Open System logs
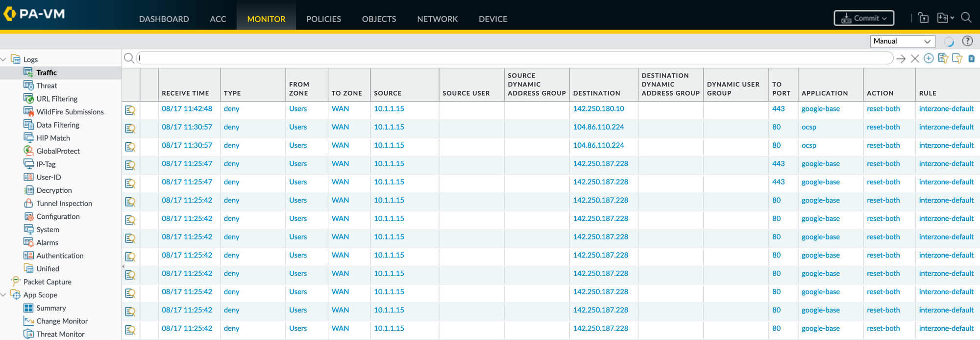The height and width of the screenshot is (340, 980). 48,230
